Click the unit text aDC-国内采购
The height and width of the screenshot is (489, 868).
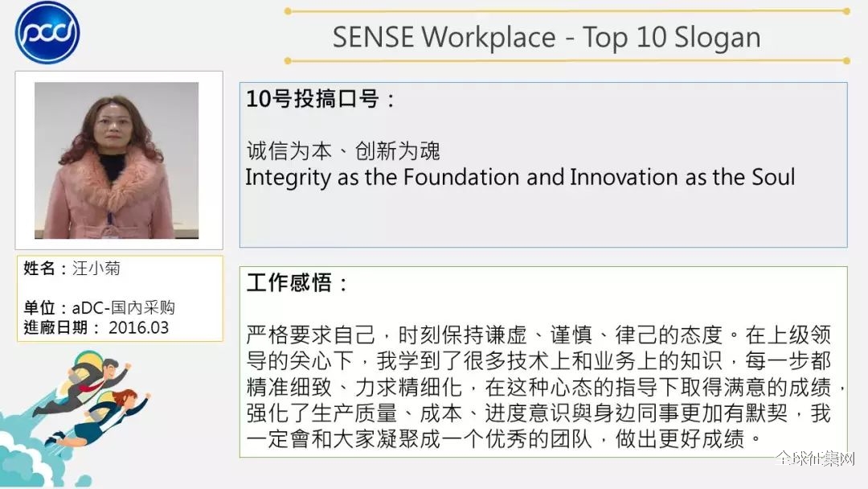pos(124,307)
